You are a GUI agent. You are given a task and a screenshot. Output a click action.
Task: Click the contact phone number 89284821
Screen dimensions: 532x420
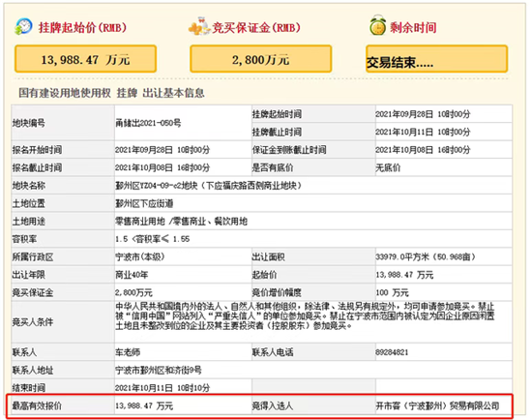pyautogui.click(x=392, y=352)
